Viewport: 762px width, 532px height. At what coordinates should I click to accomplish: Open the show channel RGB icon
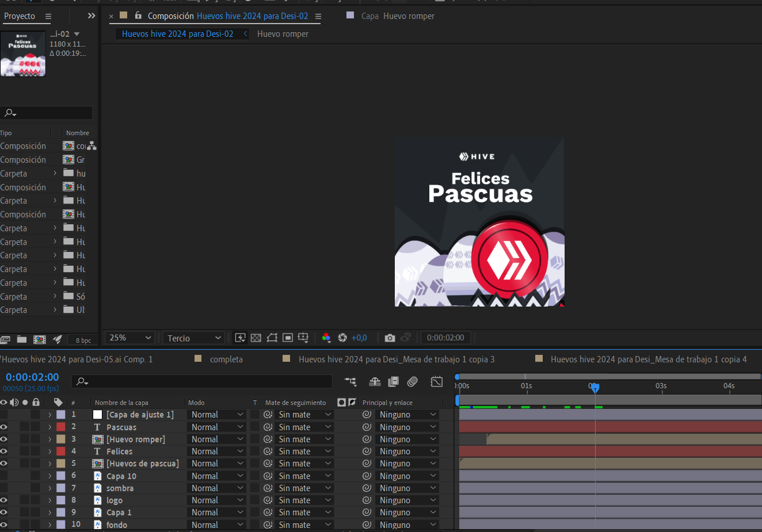(x=326, y=338)
